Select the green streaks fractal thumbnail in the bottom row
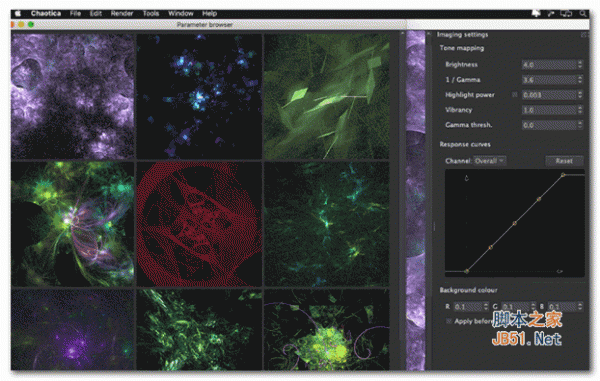The width and height of the screenshot is (600, 381). [199, 329]
